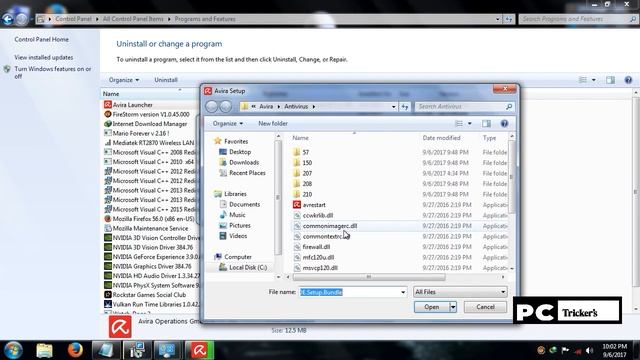Select the mfc120u.dll file
The image size is (640, 360).
point(318,258)
